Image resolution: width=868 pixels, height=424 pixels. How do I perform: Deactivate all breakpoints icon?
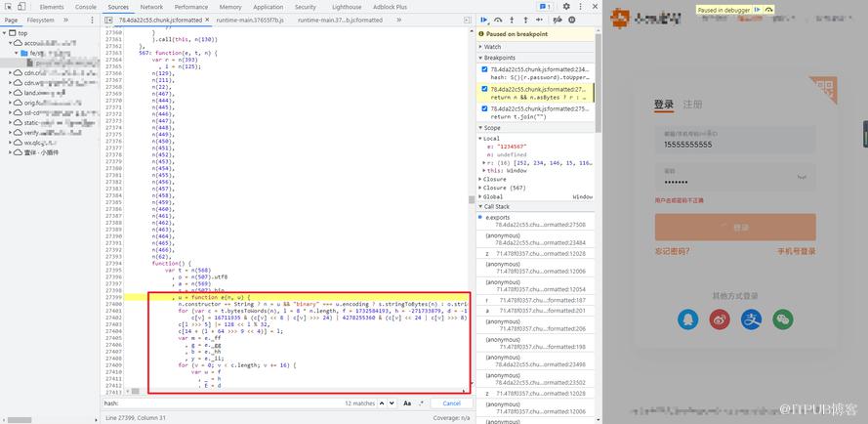point(558,20)
